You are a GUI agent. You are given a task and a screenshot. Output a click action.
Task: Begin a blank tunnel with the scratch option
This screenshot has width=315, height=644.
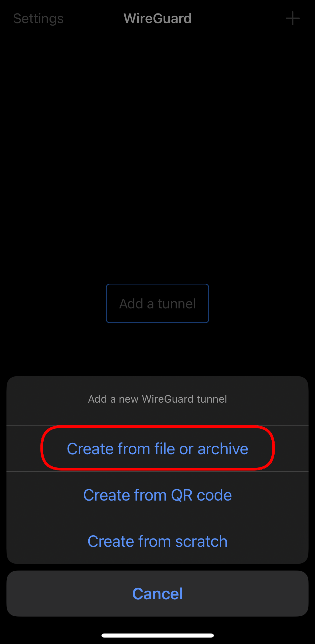point(157,541)
